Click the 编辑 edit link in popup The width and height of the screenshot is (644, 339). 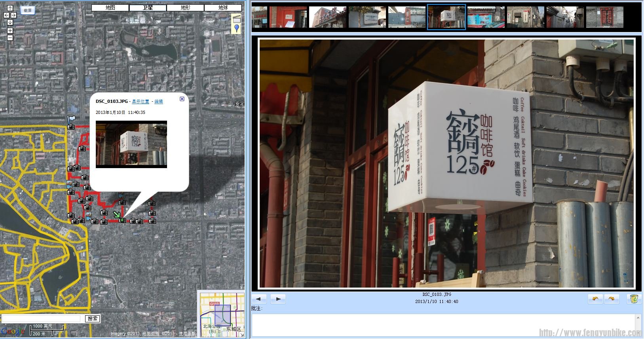click(158, 102)
